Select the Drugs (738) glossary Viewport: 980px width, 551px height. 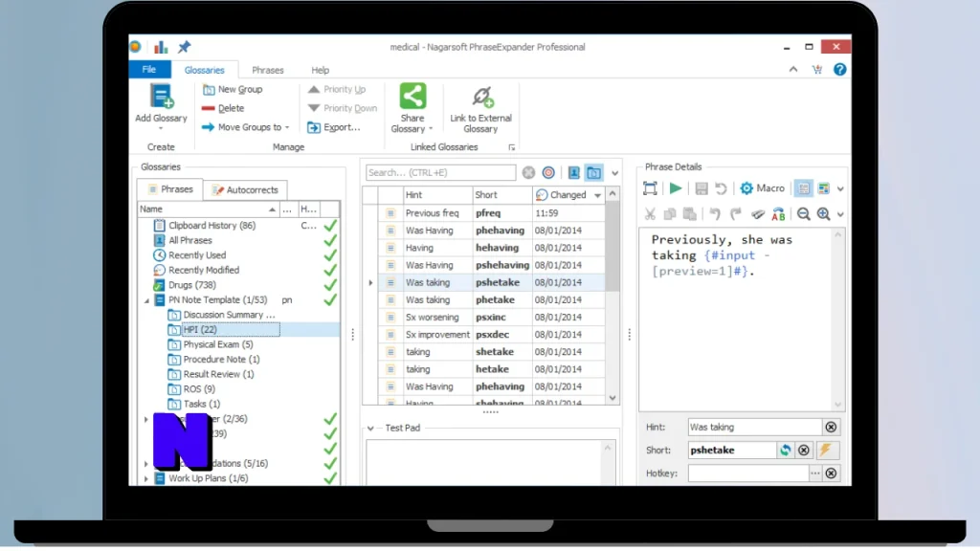(191, 285)
